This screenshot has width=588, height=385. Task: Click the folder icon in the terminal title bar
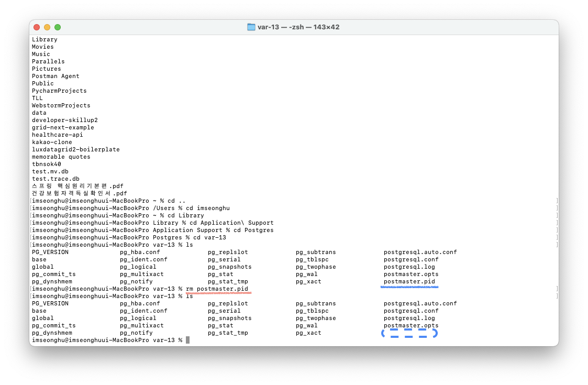pos(251,27)
